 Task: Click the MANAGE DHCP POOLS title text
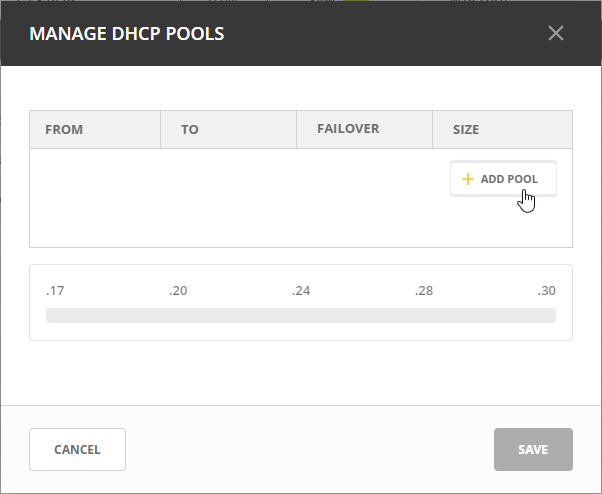pos(127,34)
